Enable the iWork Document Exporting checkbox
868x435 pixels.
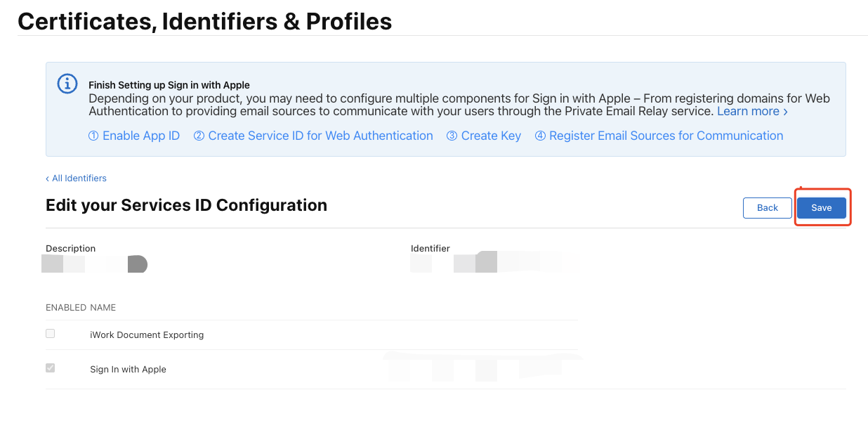[x=51, y=334]
